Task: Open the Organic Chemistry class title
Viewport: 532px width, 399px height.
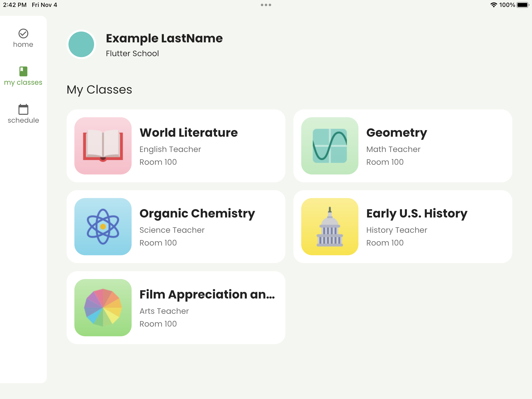Action: [197, 214]
